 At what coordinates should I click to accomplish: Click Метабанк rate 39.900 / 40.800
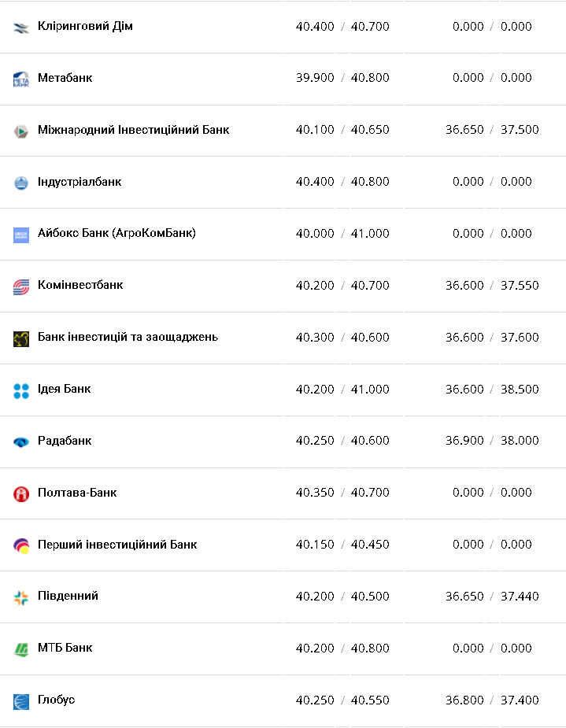click(342, 78)
